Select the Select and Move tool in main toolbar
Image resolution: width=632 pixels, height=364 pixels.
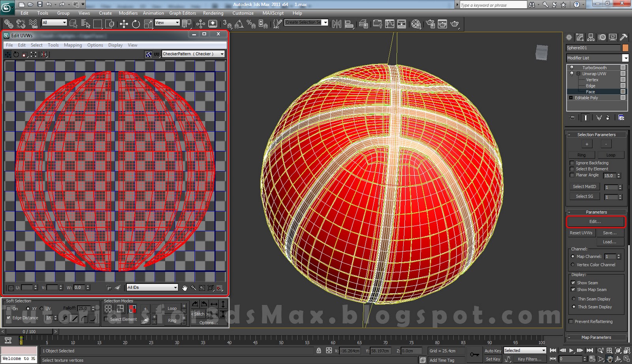124,24
